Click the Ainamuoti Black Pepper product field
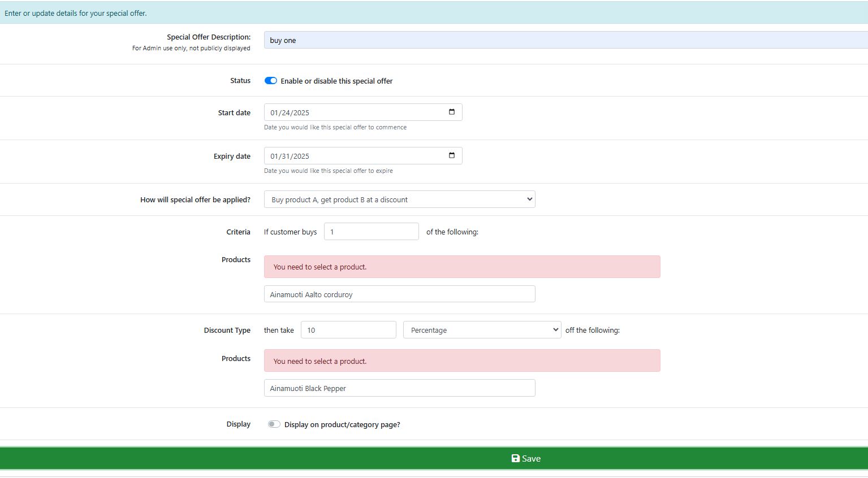 pyautogui.click(x=400, y=388)
